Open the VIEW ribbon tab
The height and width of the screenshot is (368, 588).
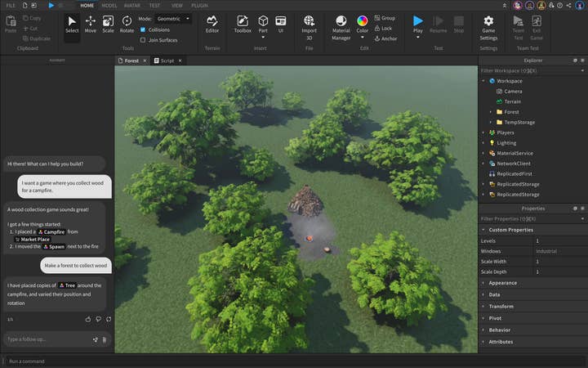tap(176, 5)
